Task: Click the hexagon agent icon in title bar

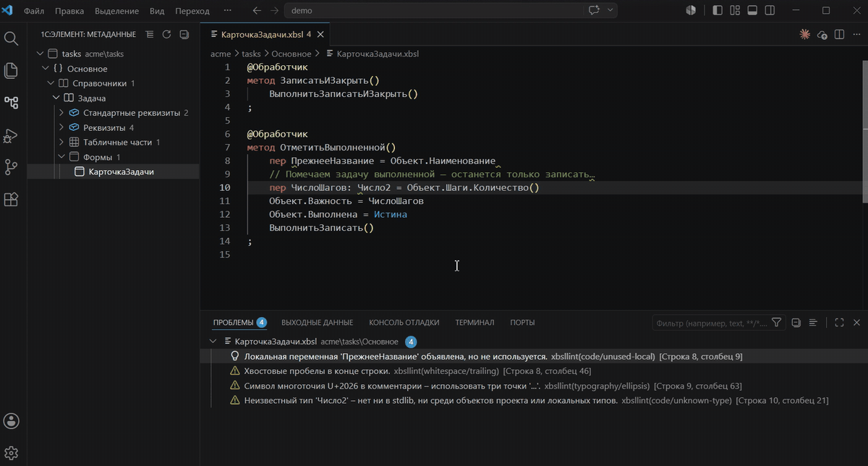Action: pyautogui.click(x=691, y=11)
